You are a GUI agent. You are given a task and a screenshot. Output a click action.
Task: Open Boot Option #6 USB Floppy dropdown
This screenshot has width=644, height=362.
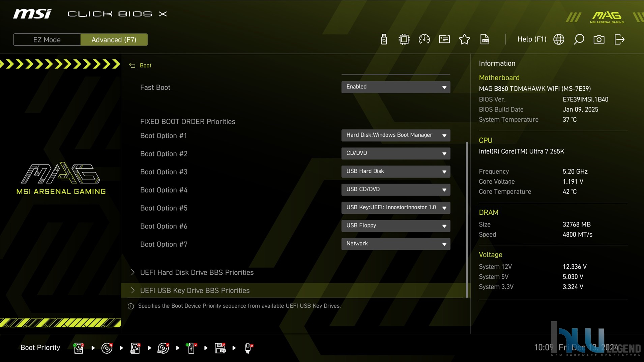[396, 226]
